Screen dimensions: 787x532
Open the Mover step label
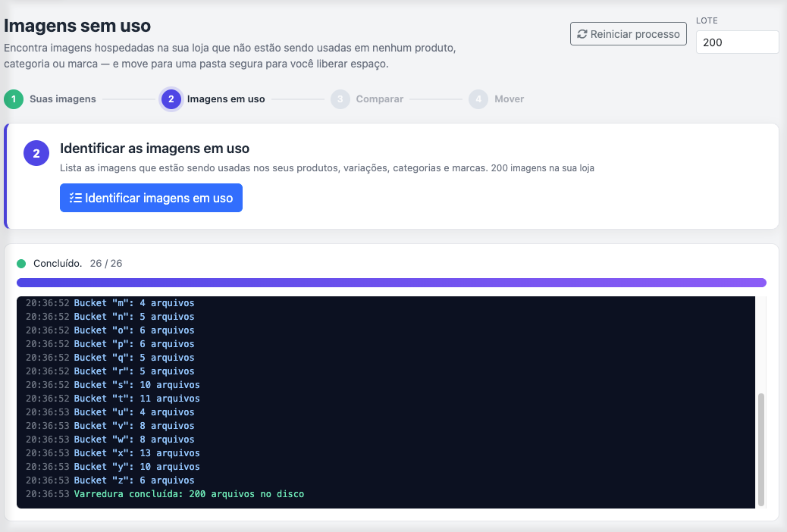click(x=509, y=99)
